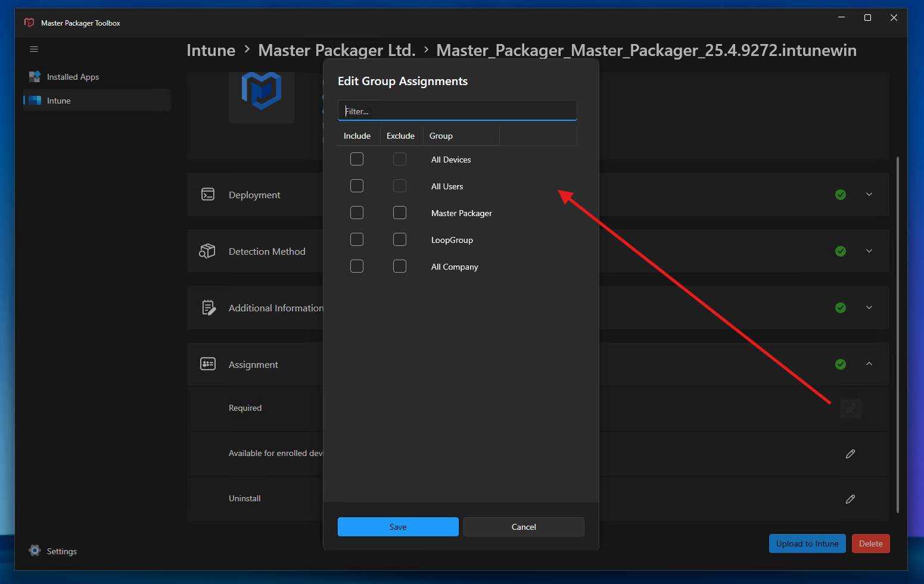The height and width of the screenshot is (584, 924).
Task: Click the Master Packager group name
Action: pos(462,213)
